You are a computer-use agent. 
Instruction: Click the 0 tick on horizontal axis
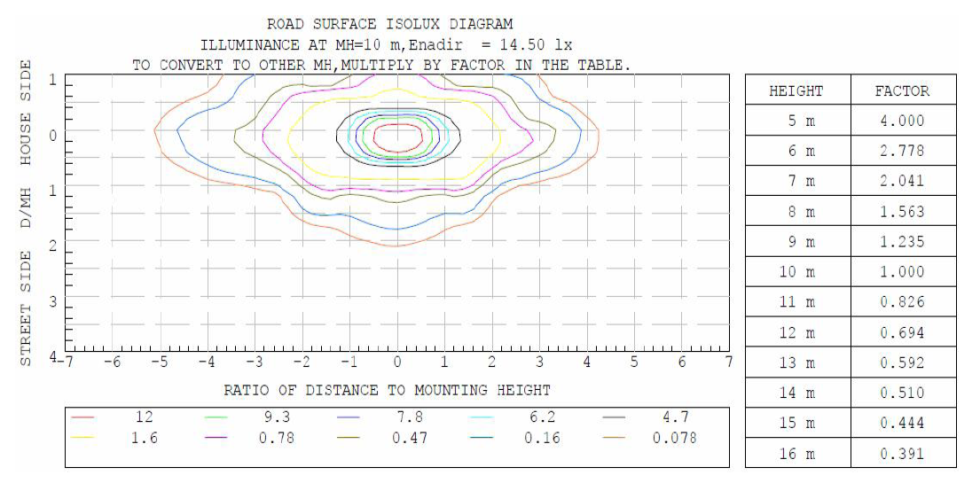397,362
